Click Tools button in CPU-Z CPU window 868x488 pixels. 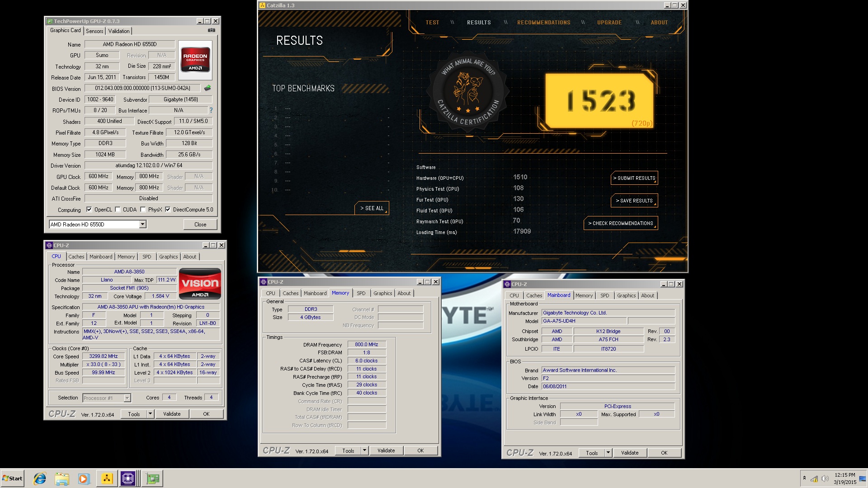(134, 414)
